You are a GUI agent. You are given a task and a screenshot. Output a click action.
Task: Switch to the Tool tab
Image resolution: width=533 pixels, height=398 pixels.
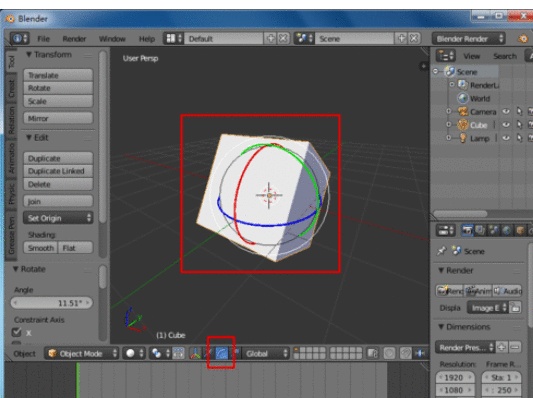click(11, 62)
